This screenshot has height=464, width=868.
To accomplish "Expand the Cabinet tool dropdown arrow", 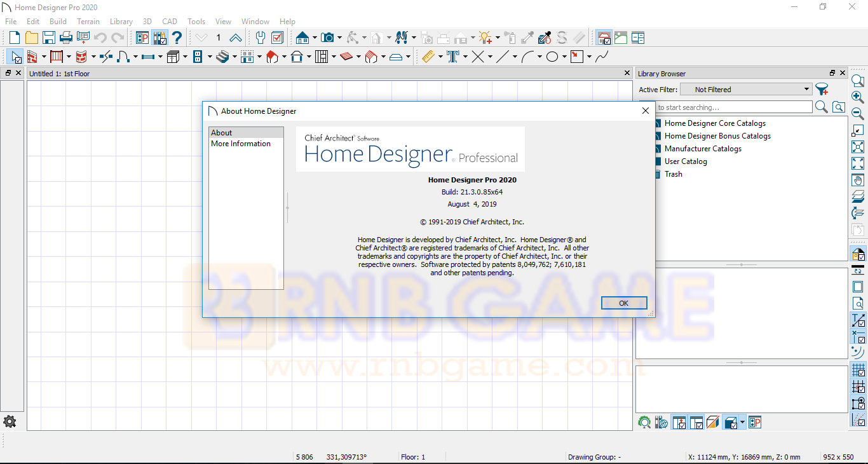I will tap(184, 57).
